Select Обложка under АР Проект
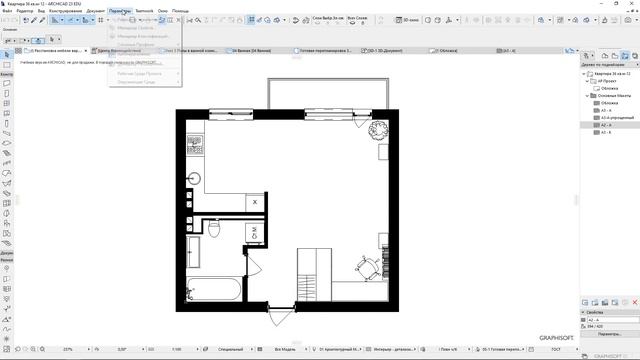 pyautogui.click(x=610, y=89)
